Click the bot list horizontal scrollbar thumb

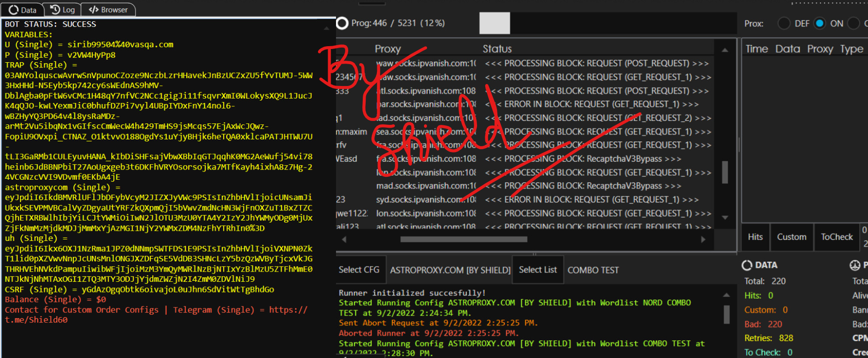point(464,239)
